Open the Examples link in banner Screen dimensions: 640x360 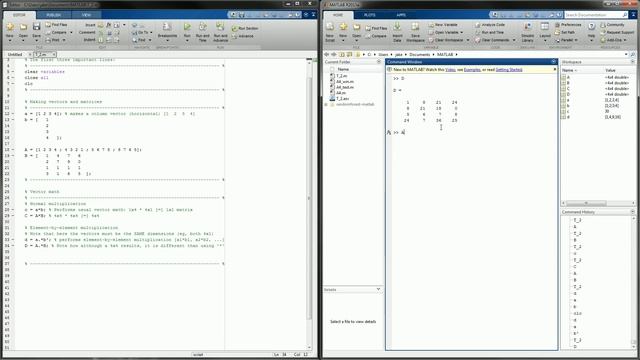click(472, 70)
